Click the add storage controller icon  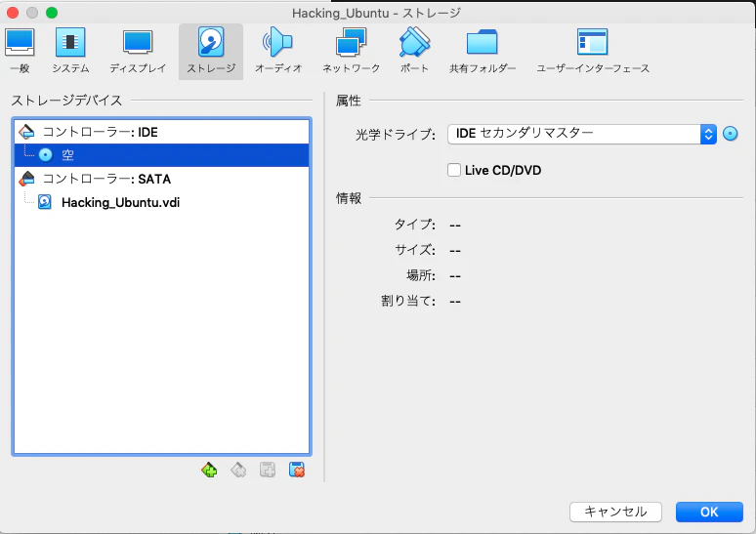[209, 470]
